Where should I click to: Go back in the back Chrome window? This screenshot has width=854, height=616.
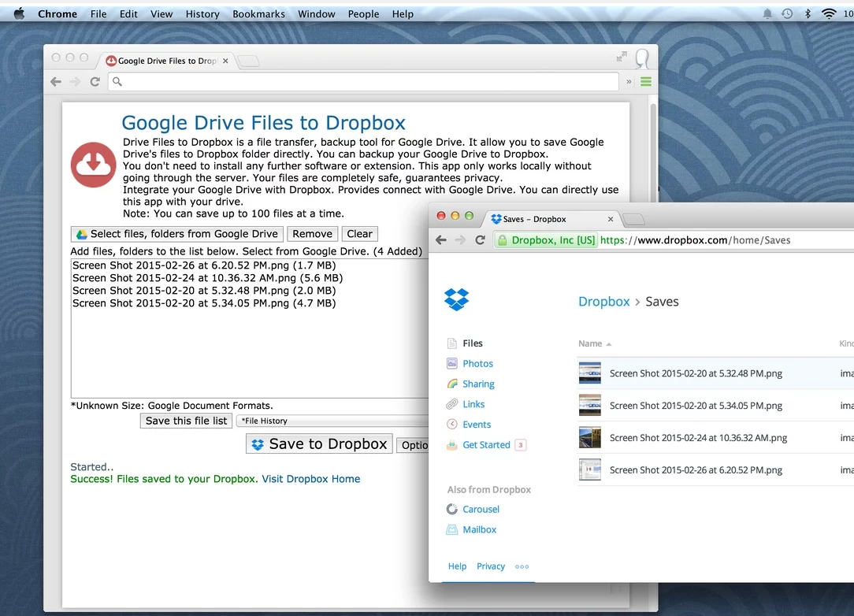[56, 82]
